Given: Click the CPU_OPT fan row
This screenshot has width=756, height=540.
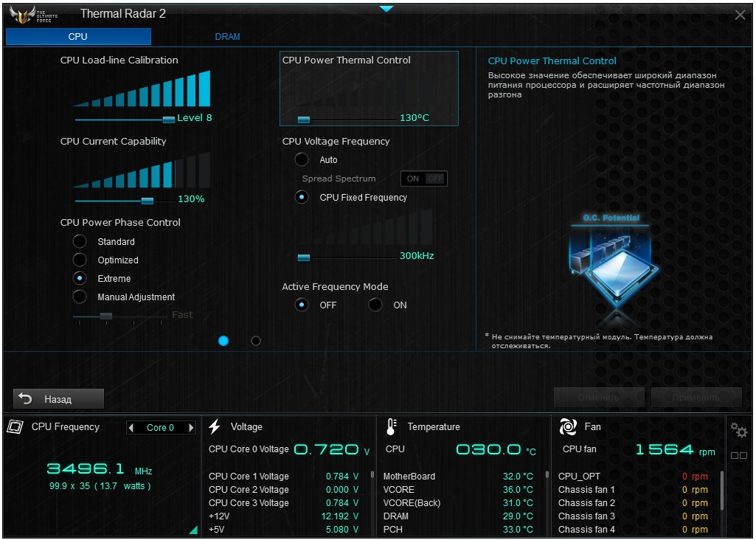Looking at the screenshot, I should pyautogui.click(x=633, y=477).
